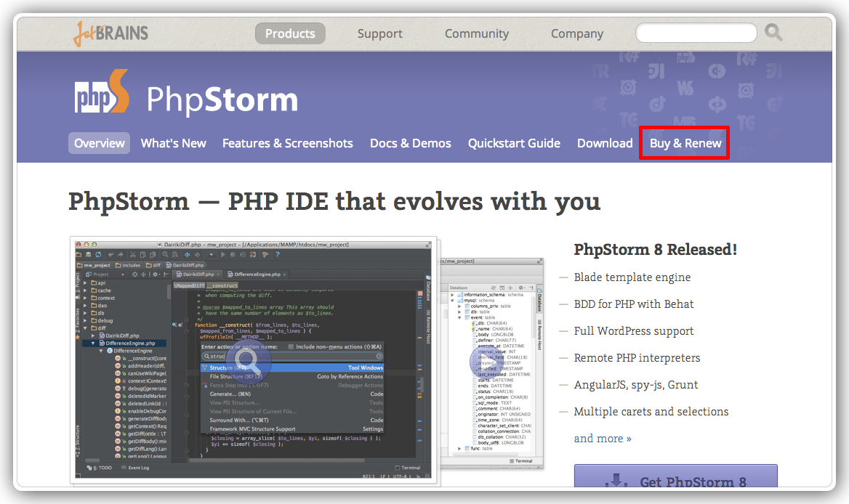This screenshot has height=504, width=849.
Task: Focus the site search input field
Action: pos(696,33)
